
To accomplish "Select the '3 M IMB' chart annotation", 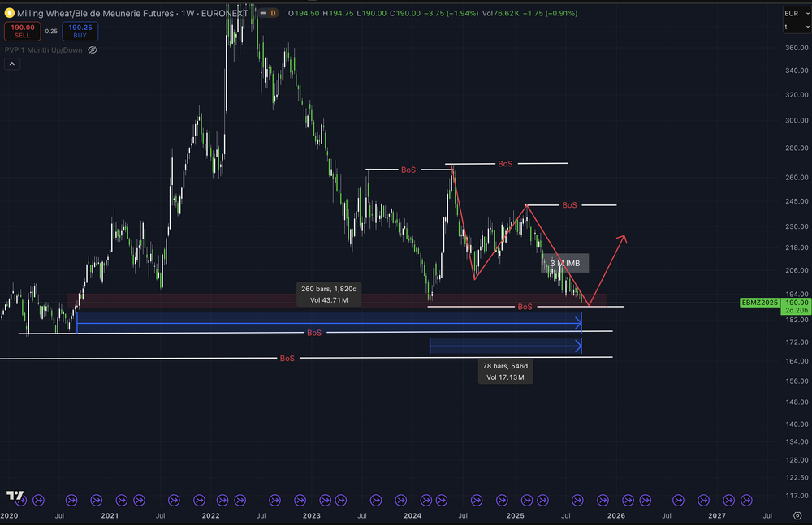I will [x=565, y=264].
